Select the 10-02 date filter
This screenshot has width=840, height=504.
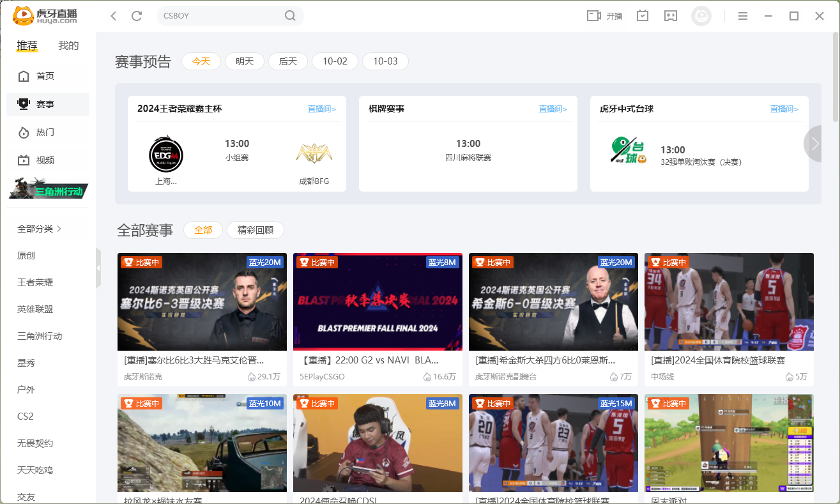pos(335,61)
